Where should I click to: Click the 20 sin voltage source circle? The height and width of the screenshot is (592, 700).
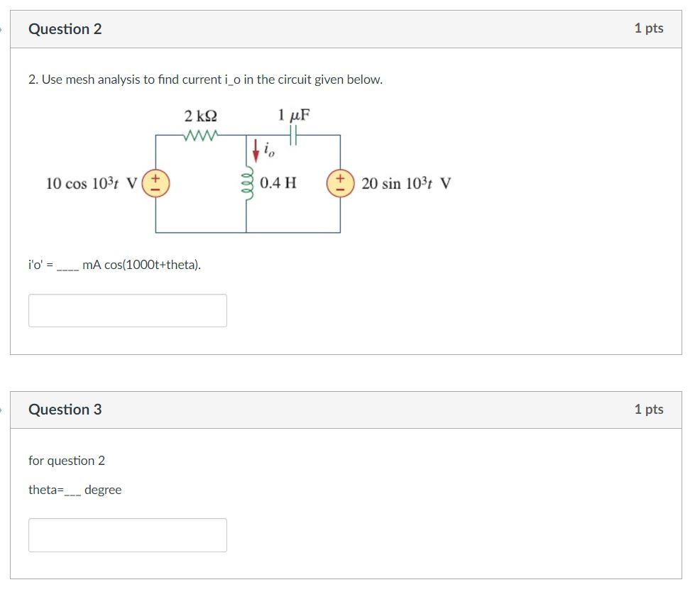click(x=341, y=182)
